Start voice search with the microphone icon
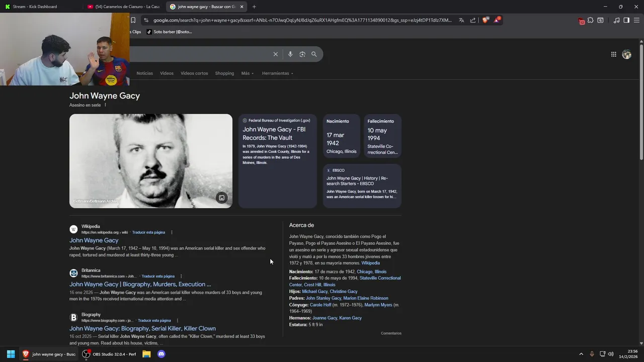Image resolution: width=644 pixels, height=362 pixels. (290, 54)
